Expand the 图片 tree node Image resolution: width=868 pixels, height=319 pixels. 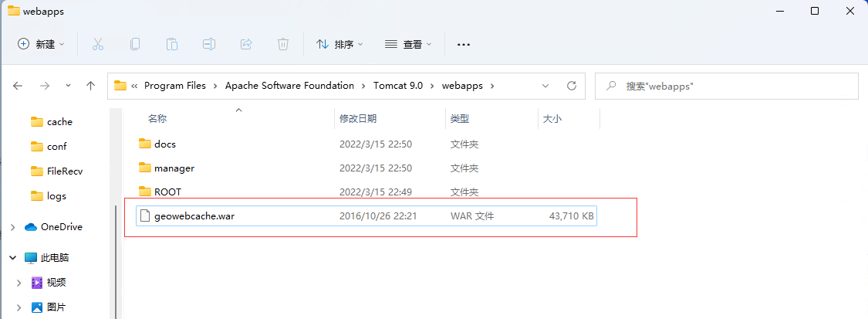click(x=19, y=307)
